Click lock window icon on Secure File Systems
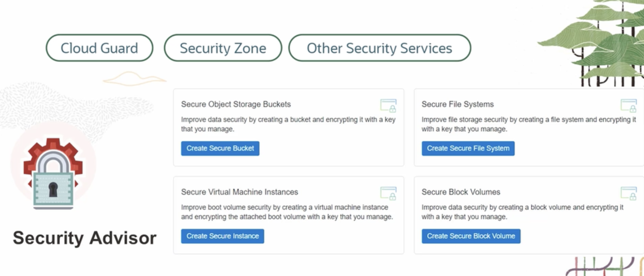 point(628,105)
